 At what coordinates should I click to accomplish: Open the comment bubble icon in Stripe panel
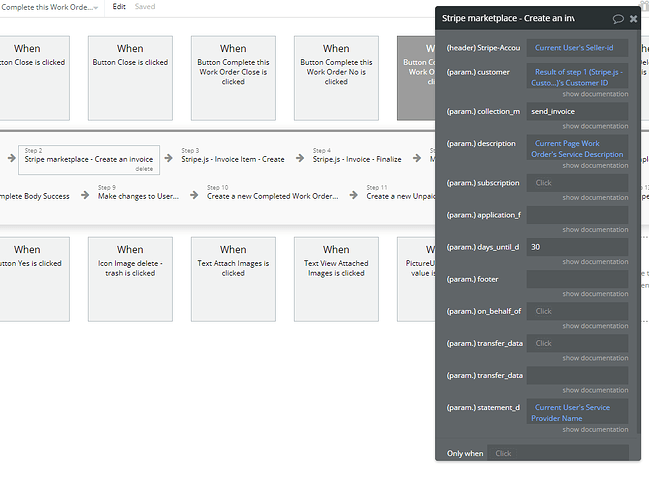(618, 19)
